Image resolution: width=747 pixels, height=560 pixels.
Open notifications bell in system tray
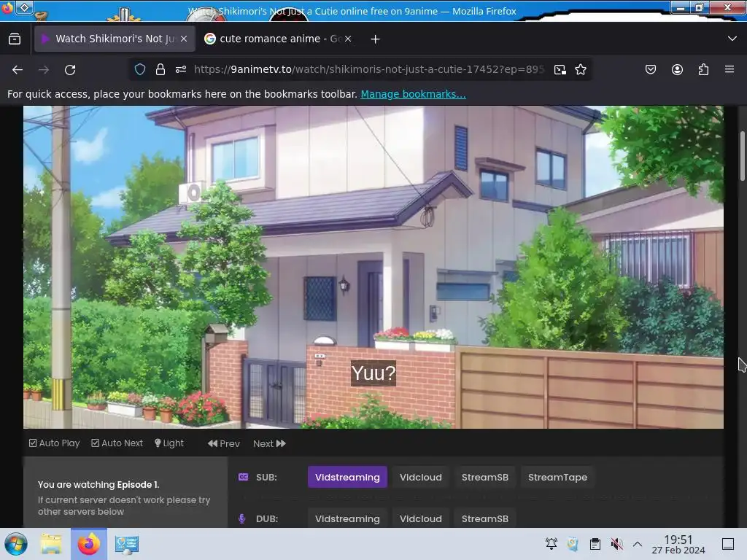pos(551,544)
